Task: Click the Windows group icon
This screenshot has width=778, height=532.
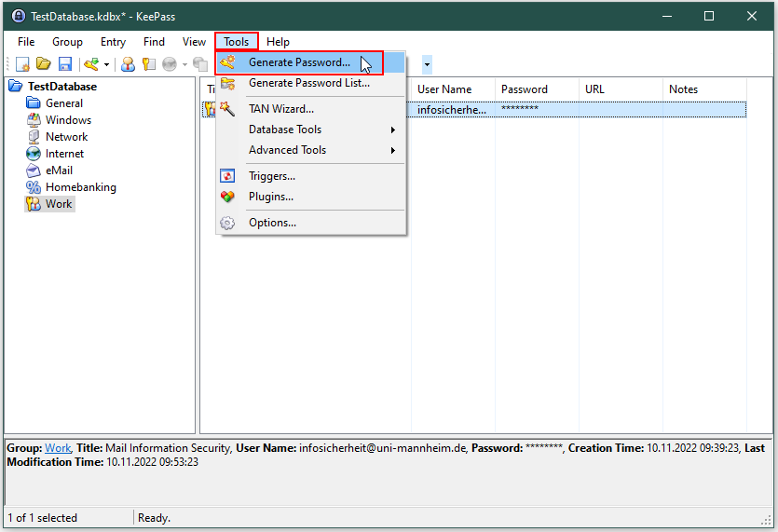Action: (x=34, y=120)
